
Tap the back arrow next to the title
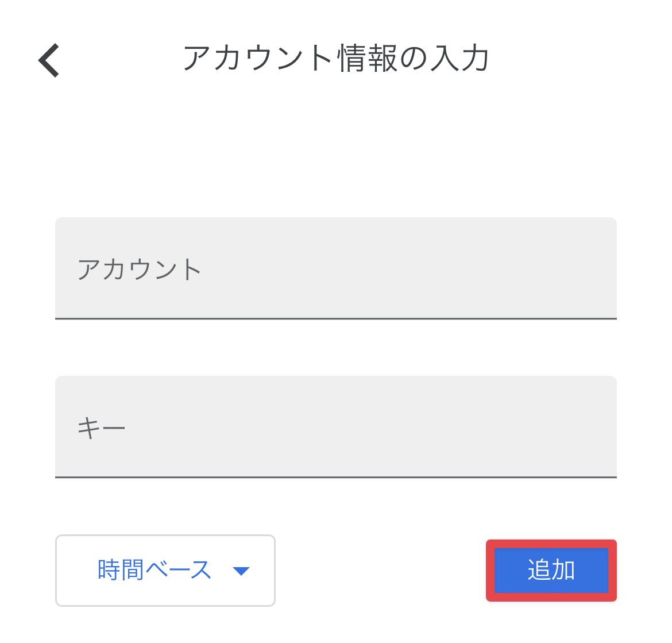(x=48, y=60)
